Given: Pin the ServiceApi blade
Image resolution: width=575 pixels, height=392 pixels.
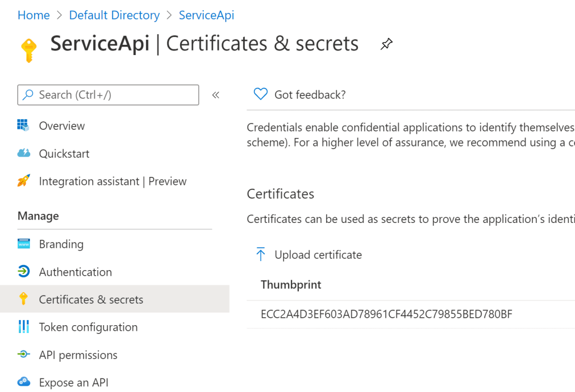Looking at the screenshot, I should 386,44.
